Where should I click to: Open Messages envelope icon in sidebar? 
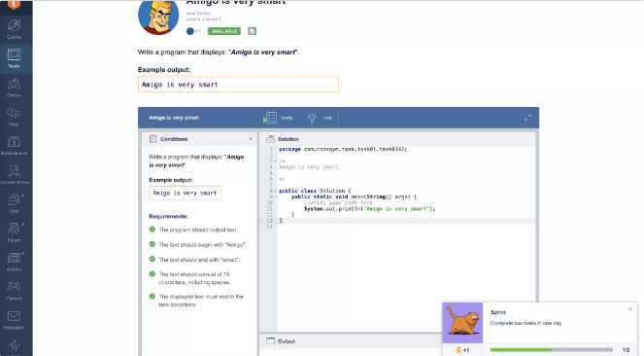point(14,320)
